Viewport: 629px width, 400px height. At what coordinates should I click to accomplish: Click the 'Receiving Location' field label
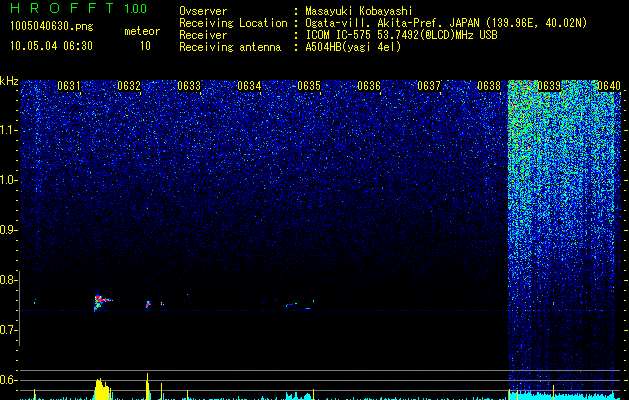point(233,23)
